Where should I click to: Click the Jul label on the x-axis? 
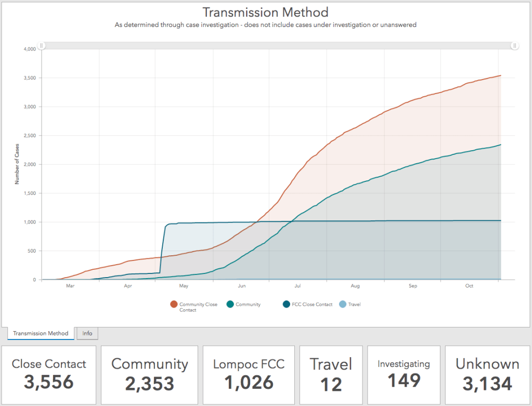point(297,286)
